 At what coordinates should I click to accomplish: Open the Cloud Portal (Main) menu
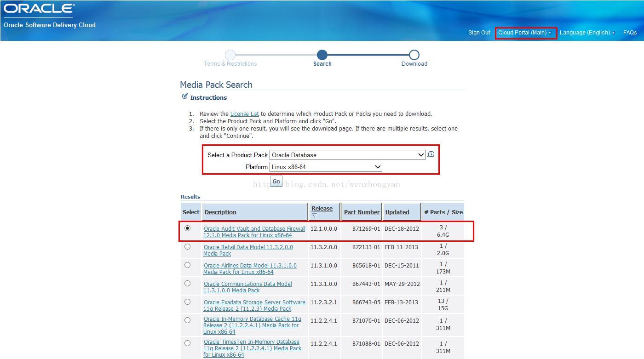(x=525, y=33)
